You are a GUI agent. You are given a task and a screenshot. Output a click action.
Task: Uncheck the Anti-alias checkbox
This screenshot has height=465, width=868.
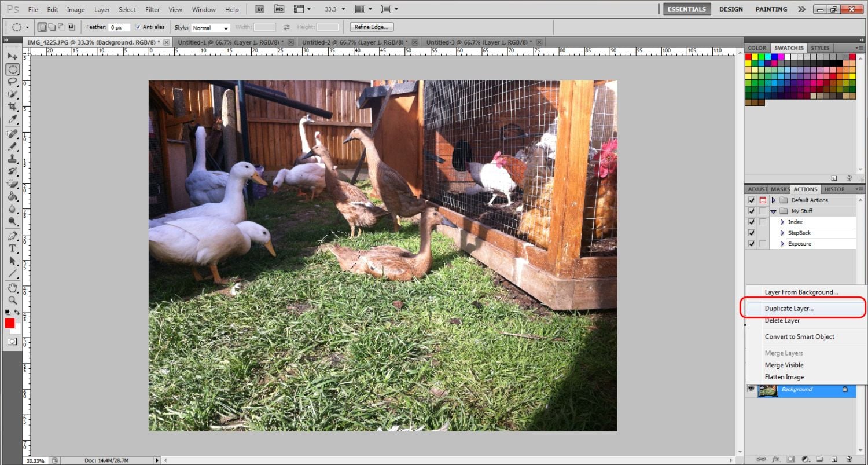138,27
